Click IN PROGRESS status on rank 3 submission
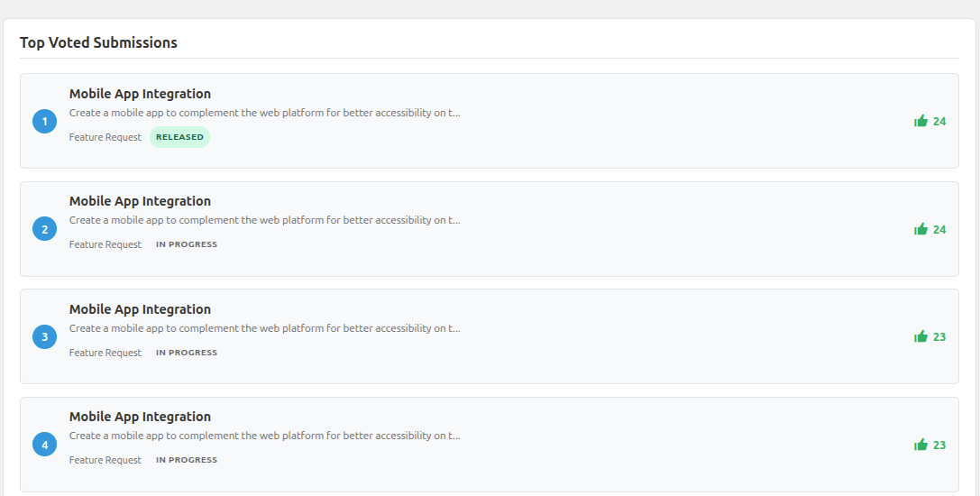 pos(187,353)
